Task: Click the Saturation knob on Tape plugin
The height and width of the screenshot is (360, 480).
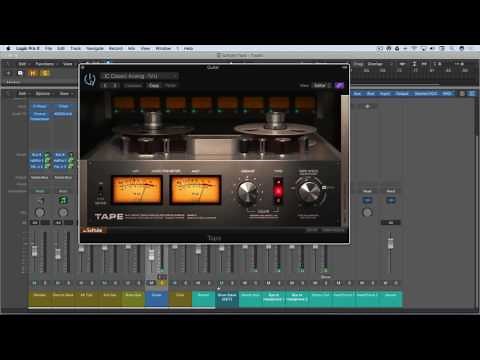Action: click(247, 192)
